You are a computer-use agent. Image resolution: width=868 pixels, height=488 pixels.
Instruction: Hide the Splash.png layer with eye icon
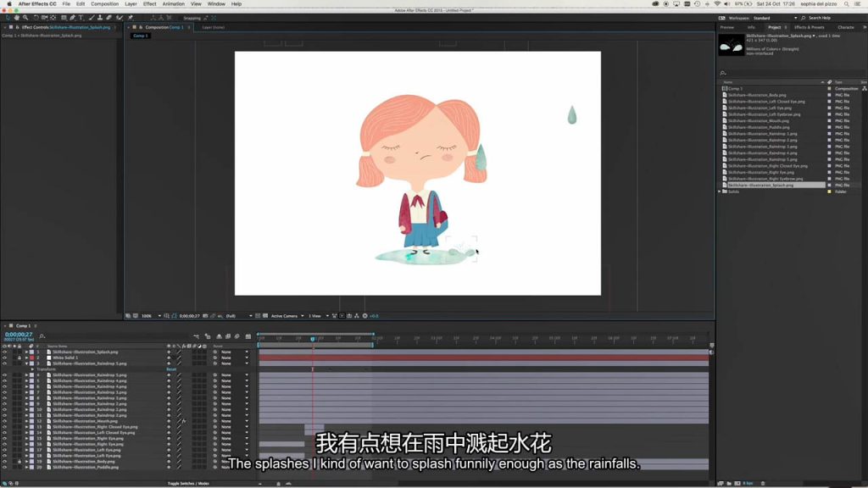[x=4, y=352]
